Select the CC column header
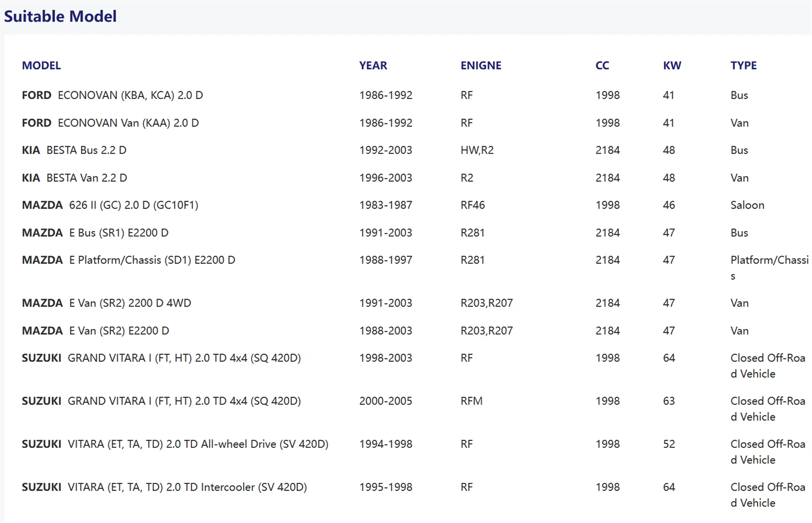The image size is (812, 523). pos(602,66)
